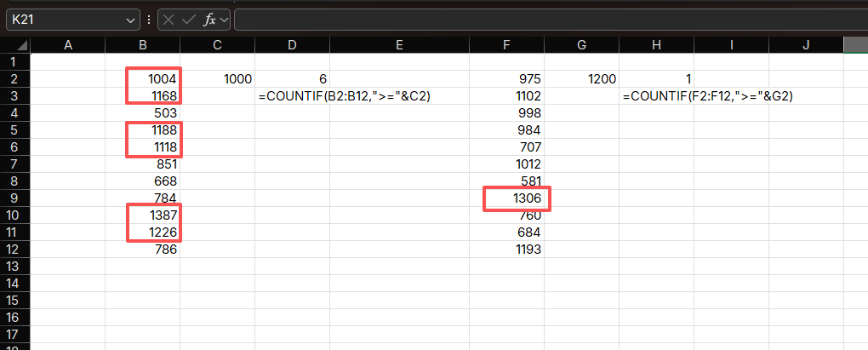This screenshot has height=350, width=868.
Task: Select column C header
Action: 218,45
